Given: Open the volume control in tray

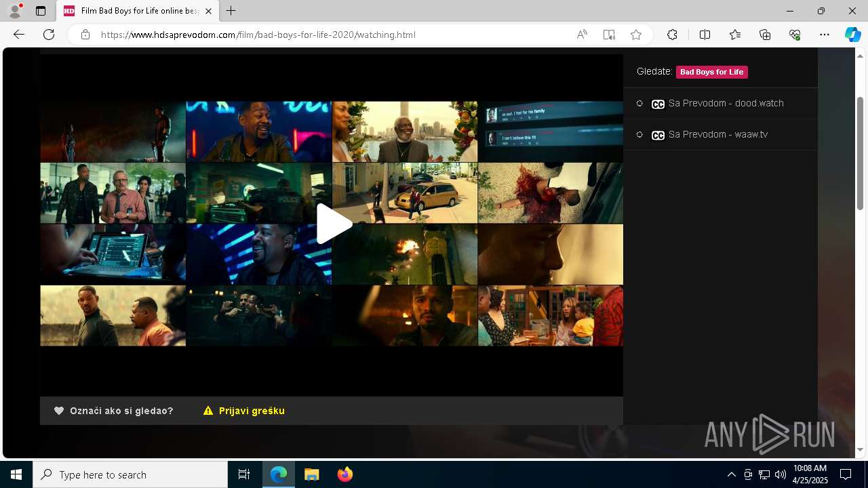Looking at the screenshot, I should click(781, 474).
